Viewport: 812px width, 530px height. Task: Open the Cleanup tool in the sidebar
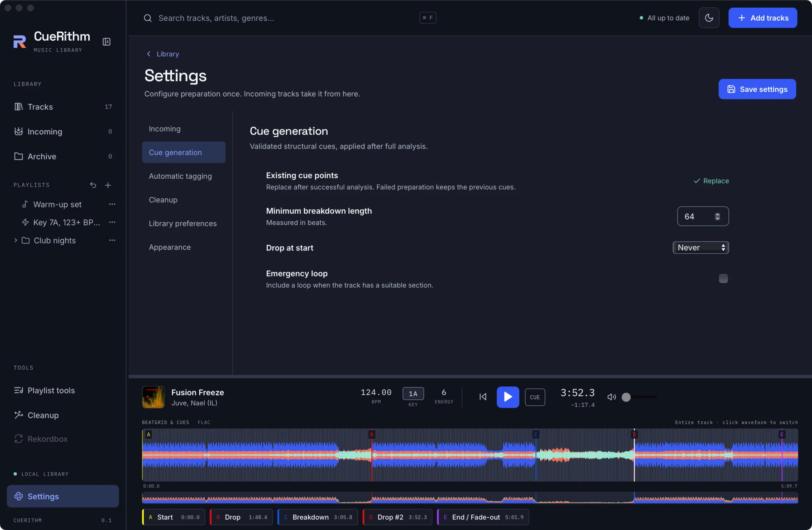pyautogui.click(x=63, y=415)
